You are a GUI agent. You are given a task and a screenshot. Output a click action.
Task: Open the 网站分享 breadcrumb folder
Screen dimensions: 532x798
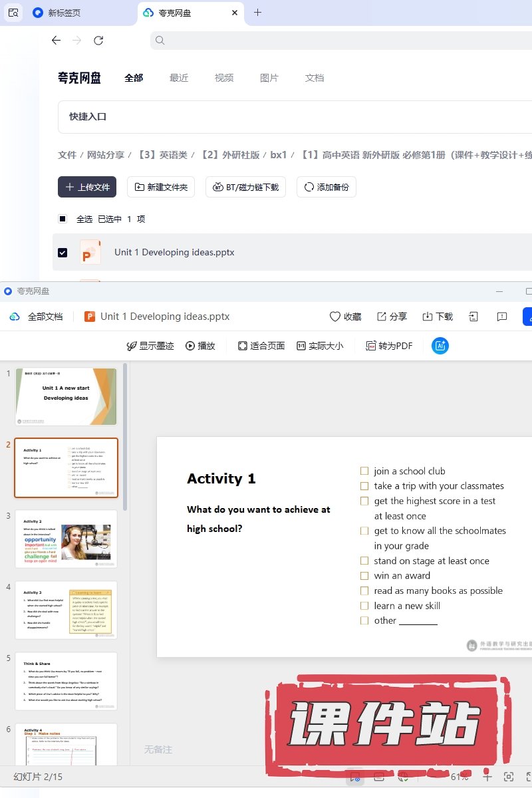click(106, 155)
